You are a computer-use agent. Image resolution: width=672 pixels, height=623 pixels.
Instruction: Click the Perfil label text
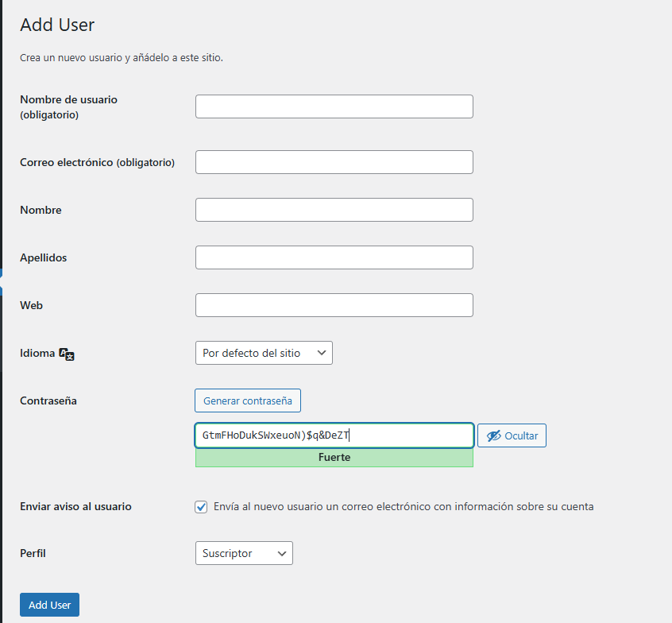pos(33,553)
